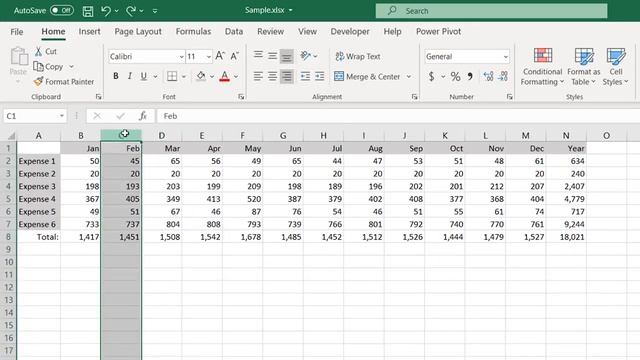Click the Search box
The height and width of the screenshot is (360, 640).
[x=491, y=11]
